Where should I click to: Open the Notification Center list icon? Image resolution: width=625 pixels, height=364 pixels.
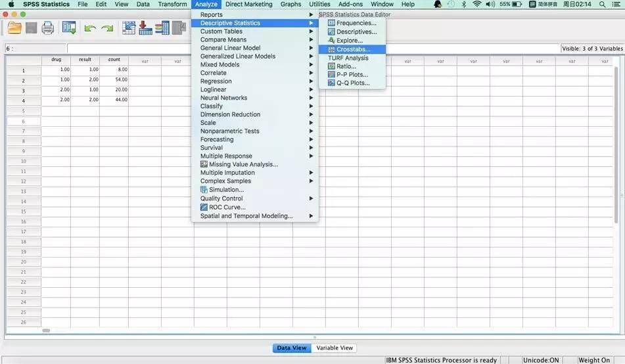[616, 5]
